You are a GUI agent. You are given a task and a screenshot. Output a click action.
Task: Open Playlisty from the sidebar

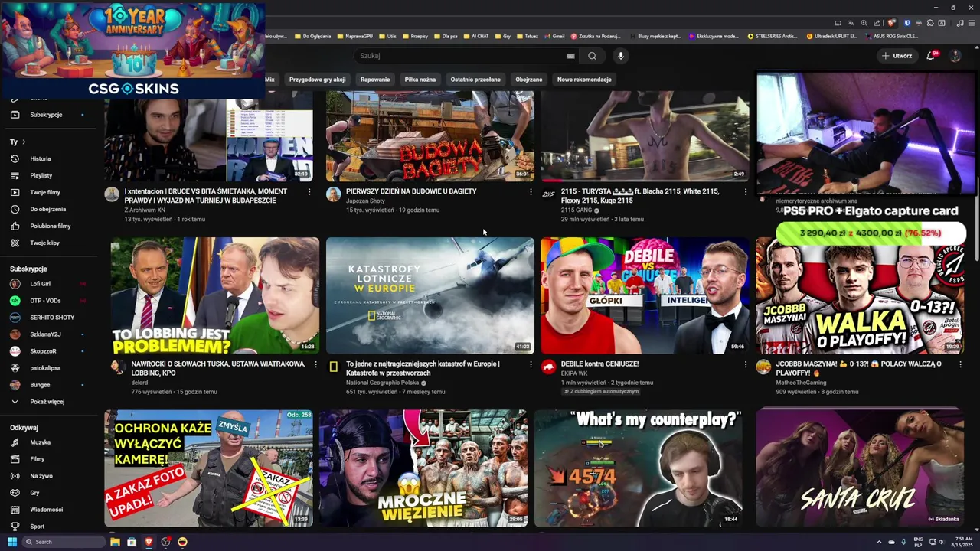pyautogui.click(x=41, y=175)
